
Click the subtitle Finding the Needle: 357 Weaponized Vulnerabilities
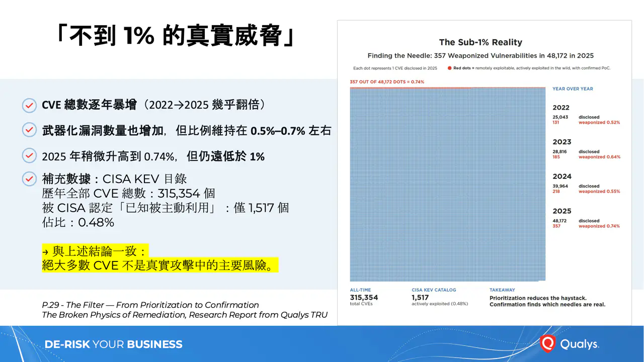tap(480, 56)
